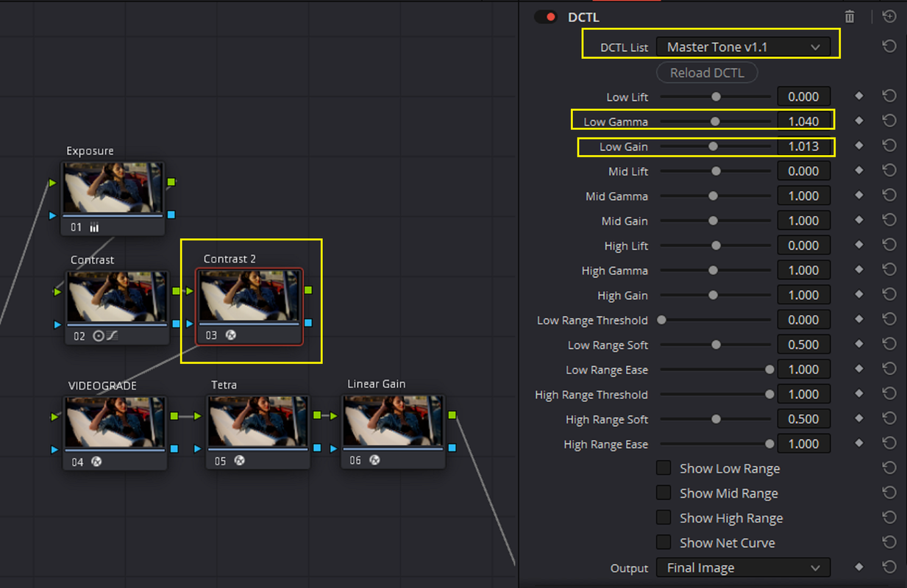Viewport: 907px width, 588px height.
Task: Select the Contrast 2 node 03
Action: [x=249, y=306]
